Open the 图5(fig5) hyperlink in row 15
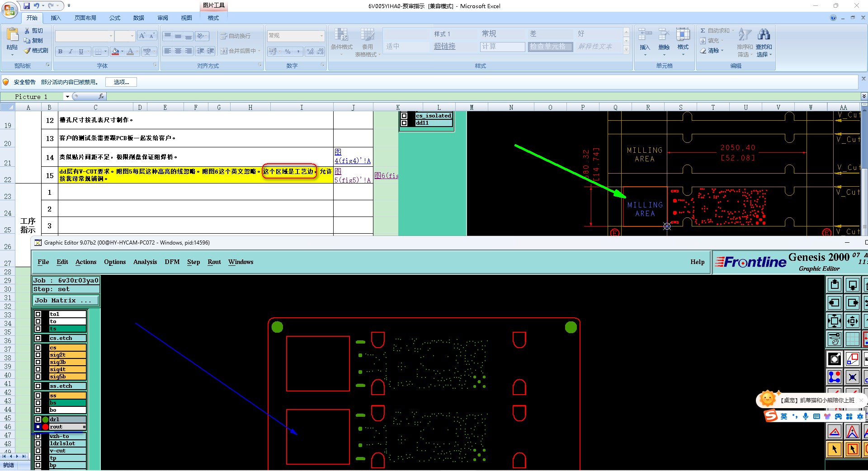868x471 pixels. point(352,175)
